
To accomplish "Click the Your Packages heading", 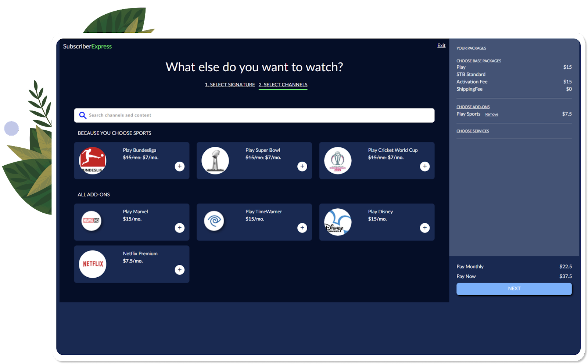I will click(x=471, y=48).
